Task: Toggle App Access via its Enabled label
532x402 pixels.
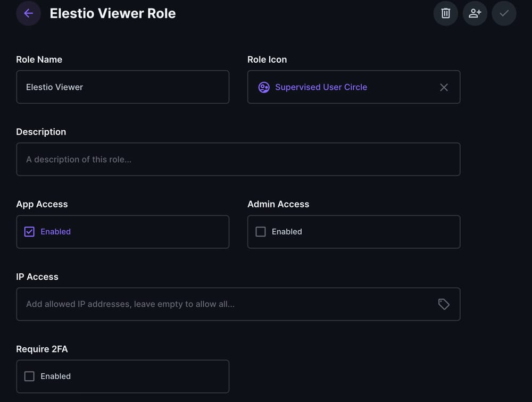Action: (55, 231)
